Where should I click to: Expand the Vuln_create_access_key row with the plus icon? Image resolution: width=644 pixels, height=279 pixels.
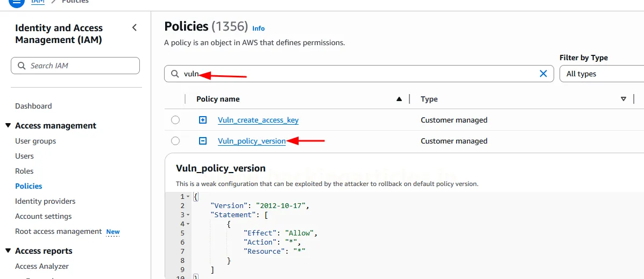(x=202, y=120)
